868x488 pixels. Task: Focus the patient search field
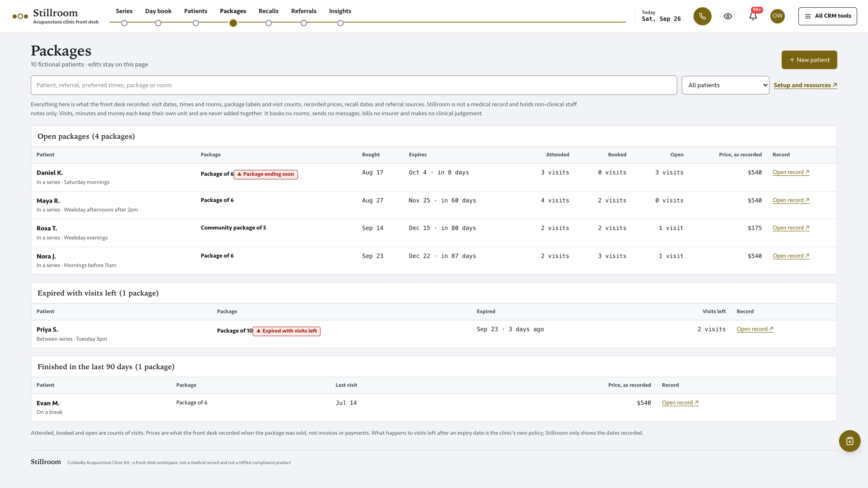[x=354, y=85]
